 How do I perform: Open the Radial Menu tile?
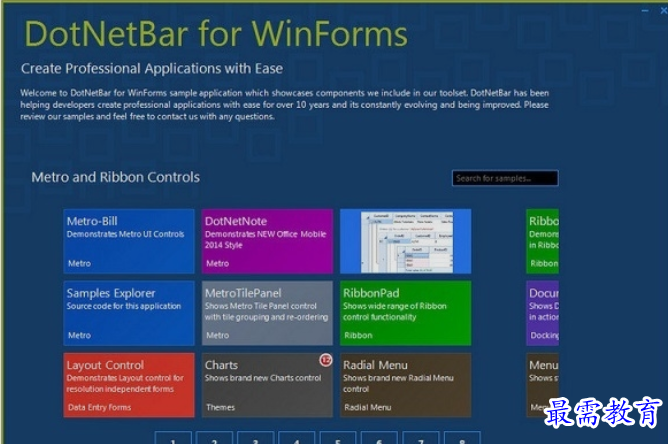(406, 385)
